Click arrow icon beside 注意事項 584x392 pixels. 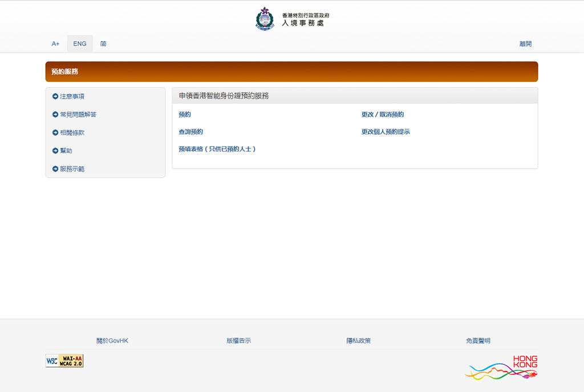tap(55, 96)
